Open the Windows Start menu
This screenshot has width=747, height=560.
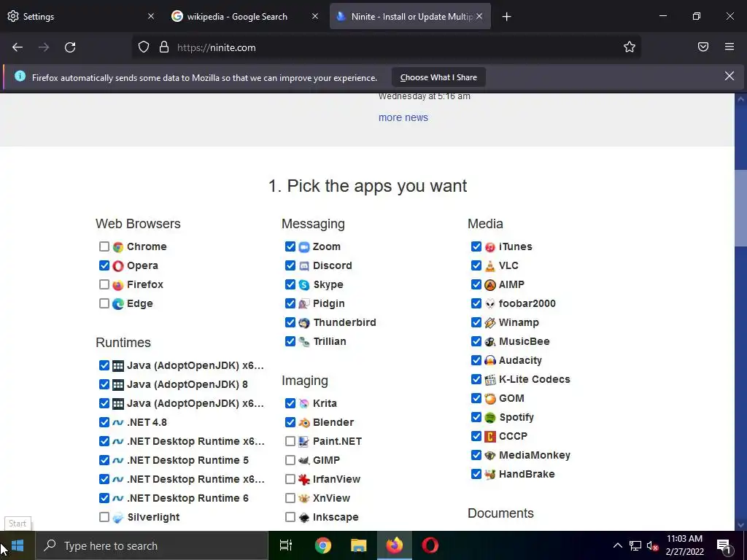pos(18,545)
